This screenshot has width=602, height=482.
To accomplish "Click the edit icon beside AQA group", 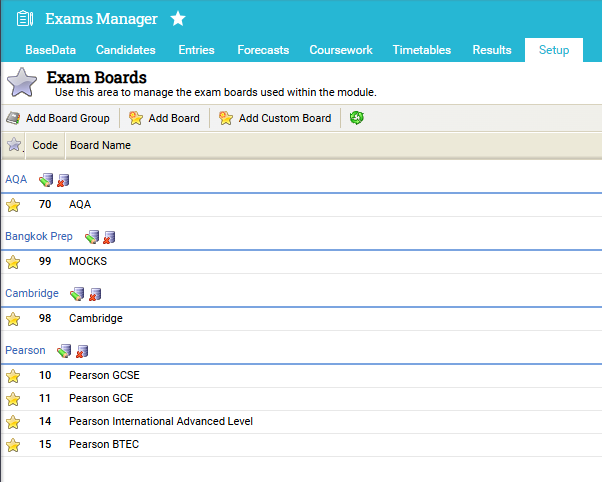I will pos(46,180).
